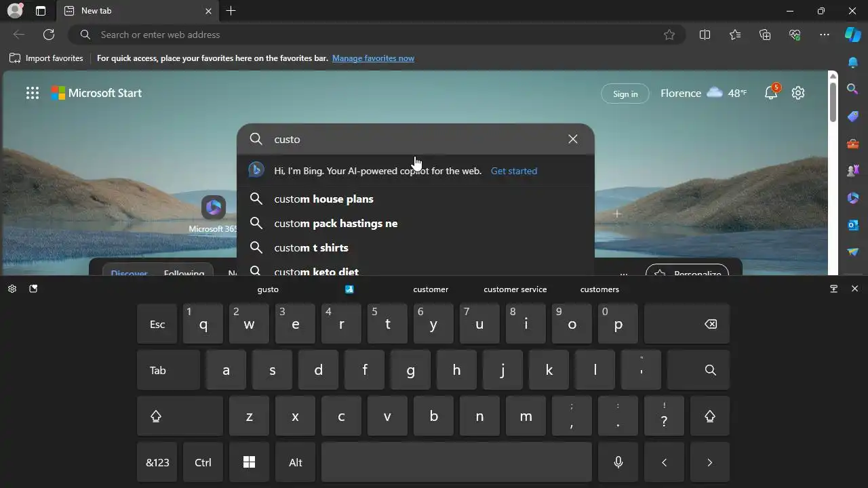
Task: Tap the spacebar key
Action: [x=456, y=462]
